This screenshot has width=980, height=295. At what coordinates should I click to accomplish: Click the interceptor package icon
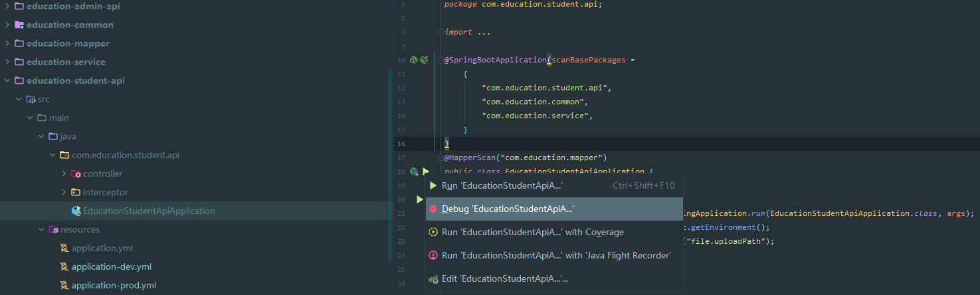click(x=75, y=192)
